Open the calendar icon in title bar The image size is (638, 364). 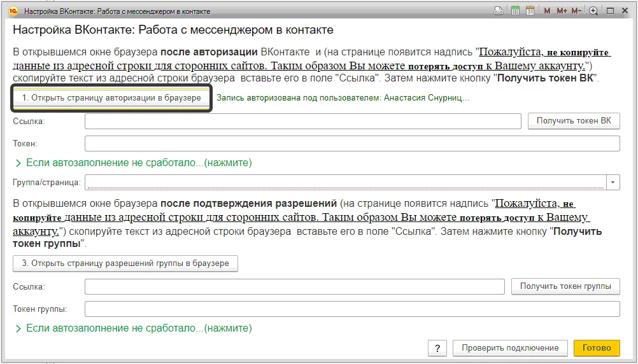coord(530,11)
